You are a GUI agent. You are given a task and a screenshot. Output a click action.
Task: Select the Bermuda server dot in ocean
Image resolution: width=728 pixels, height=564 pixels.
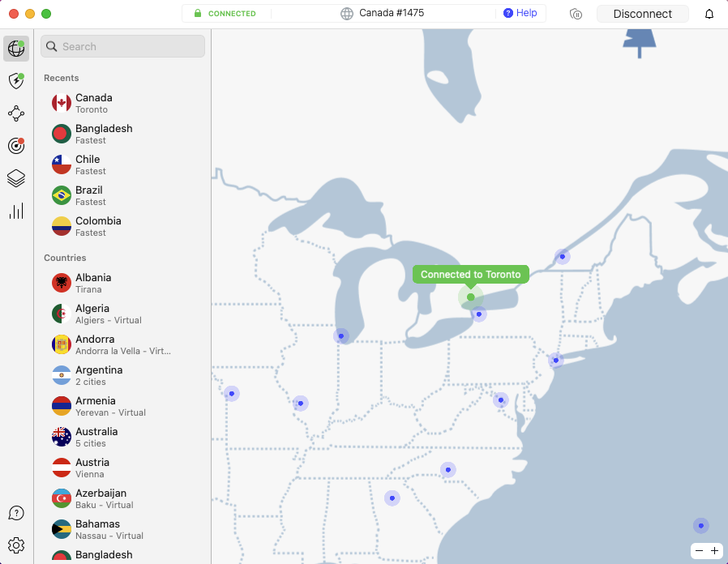701,526
